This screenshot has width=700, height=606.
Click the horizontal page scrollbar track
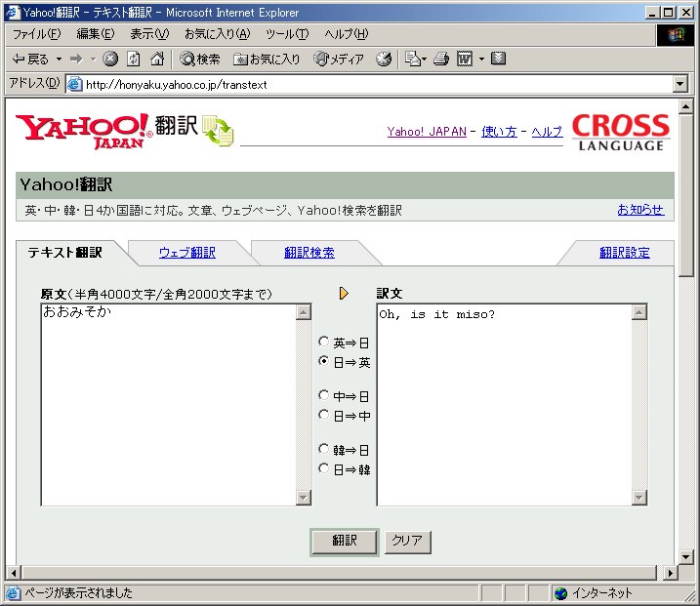[x=342, y=573]
